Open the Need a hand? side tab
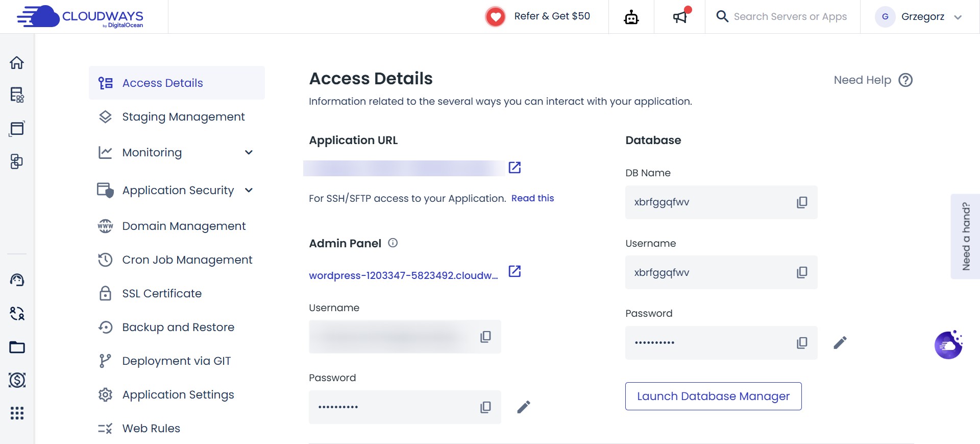 coord(965,237)
